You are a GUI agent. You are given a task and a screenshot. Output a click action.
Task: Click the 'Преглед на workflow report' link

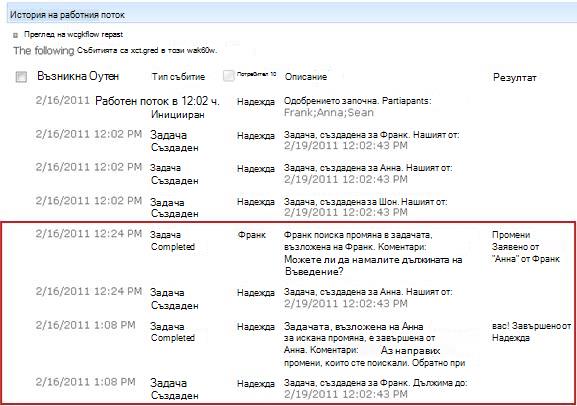[x=73, y=35]
